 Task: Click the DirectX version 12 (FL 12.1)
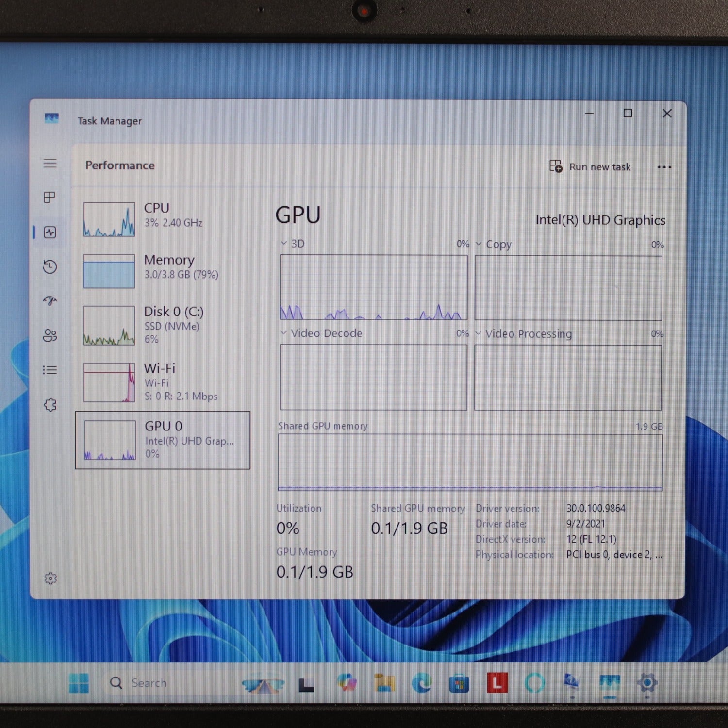point(591,539)
